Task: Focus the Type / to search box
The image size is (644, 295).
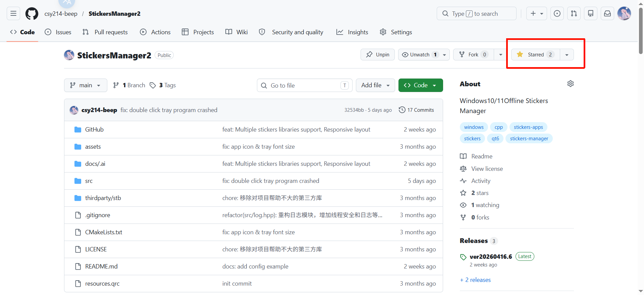Action: [477, 13]
